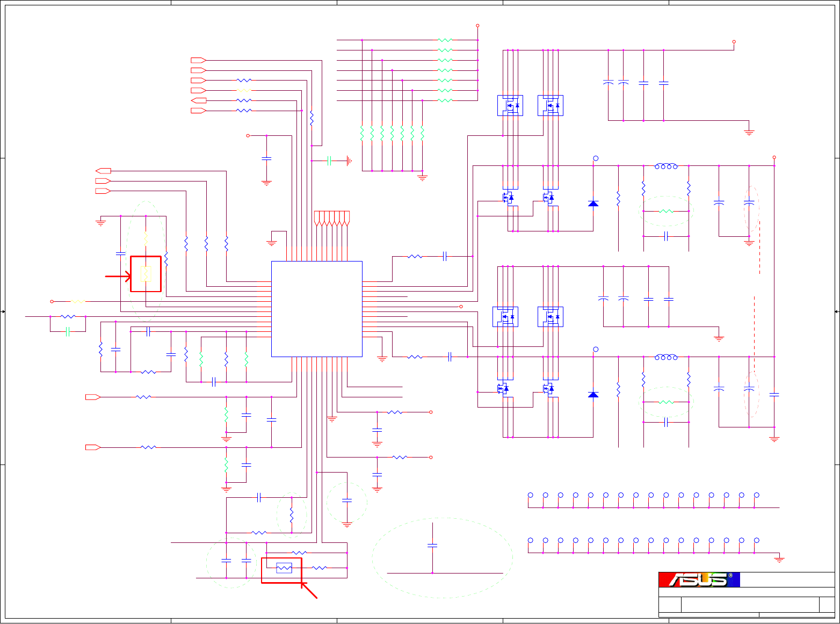The width and height of the screenshot is (840, 624).
Task: Click last test point in lower test-point row
Action: click(757, 540)
